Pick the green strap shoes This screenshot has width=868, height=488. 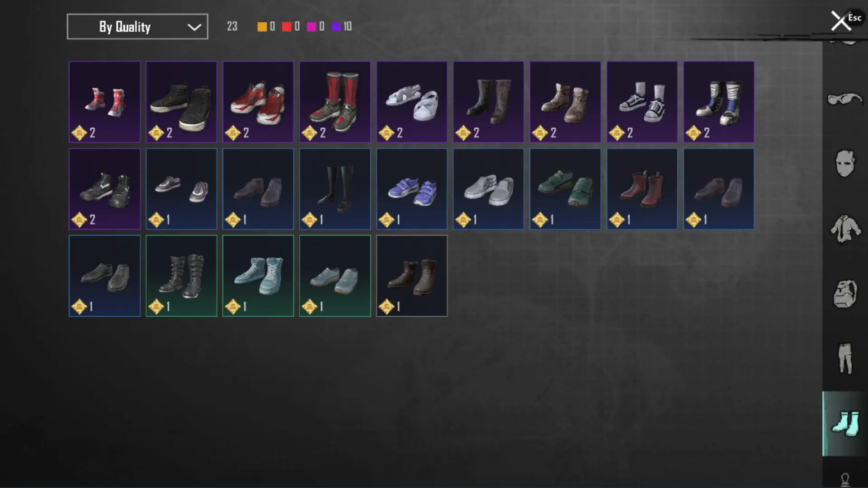(x=566, y=189)
